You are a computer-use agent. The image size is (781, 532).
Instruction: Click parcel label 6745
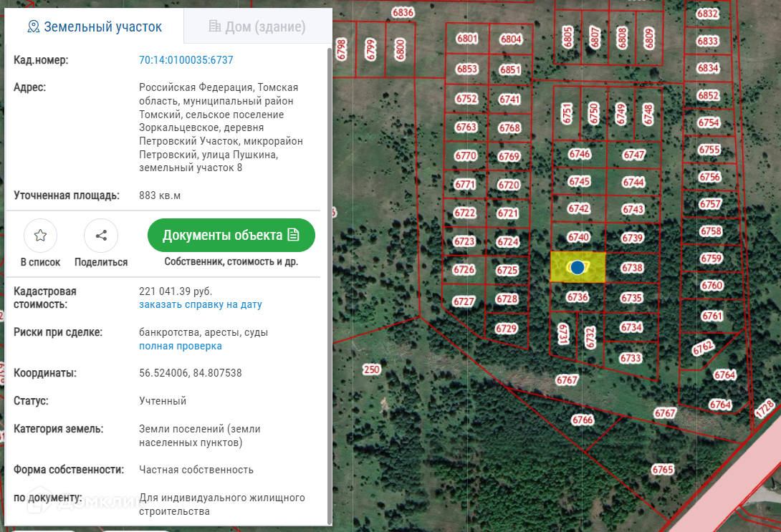point(579,181)
